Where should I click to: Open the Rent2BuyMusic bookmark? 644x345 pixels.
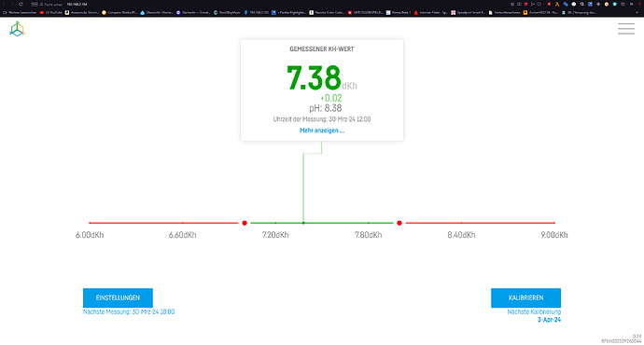227,13
